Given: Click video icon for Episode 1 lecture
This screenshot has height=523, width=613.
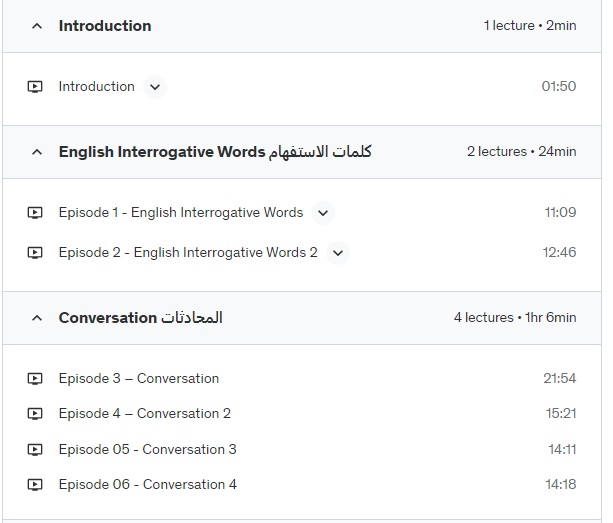Looking at the screenshot, I should click(x=35, y=213).
